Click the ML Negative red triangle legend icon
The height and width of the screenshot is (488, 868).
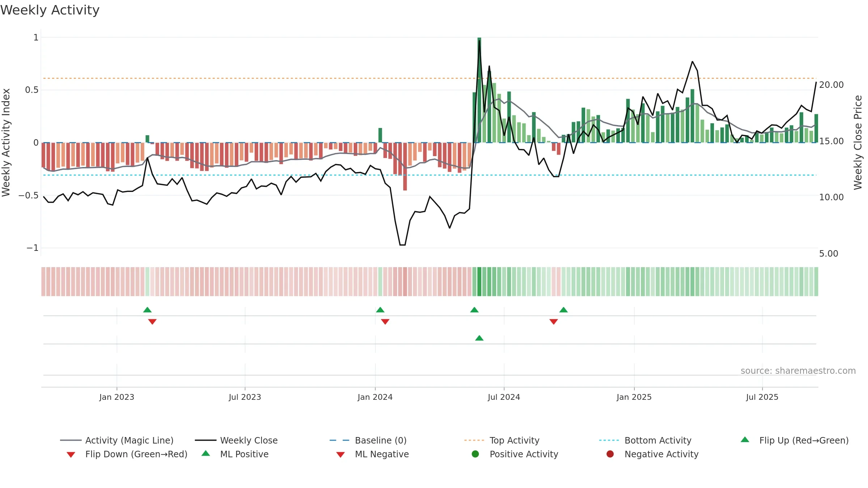340,455
